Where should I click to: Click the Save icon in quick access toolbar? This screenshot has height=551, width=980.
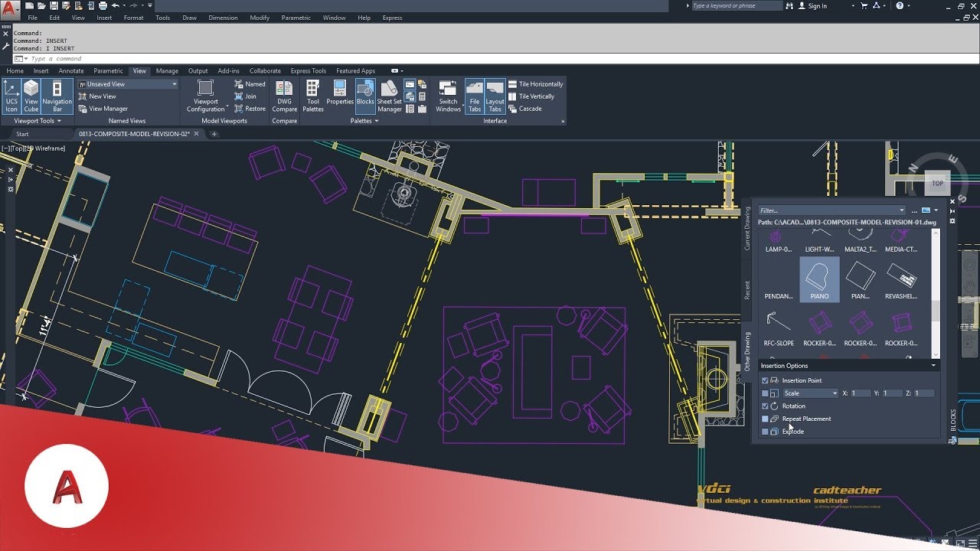point(54,5)
